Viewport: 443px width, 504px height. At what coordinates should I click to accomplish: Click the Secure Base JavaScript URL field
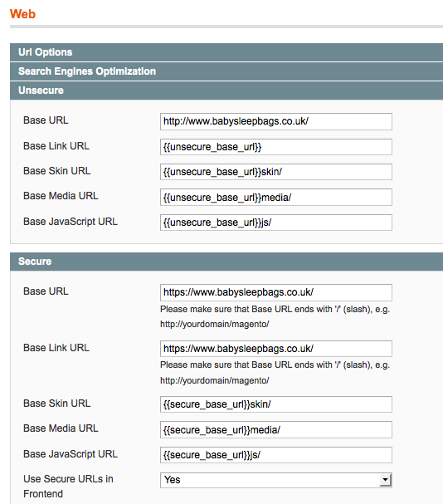pos(276,455)
